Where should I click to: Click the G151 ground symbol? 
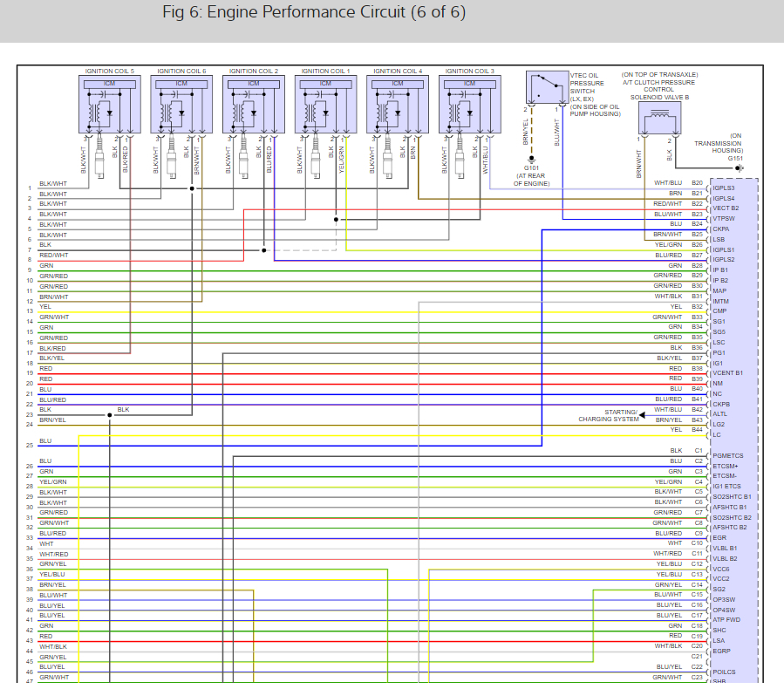[740, 168]
